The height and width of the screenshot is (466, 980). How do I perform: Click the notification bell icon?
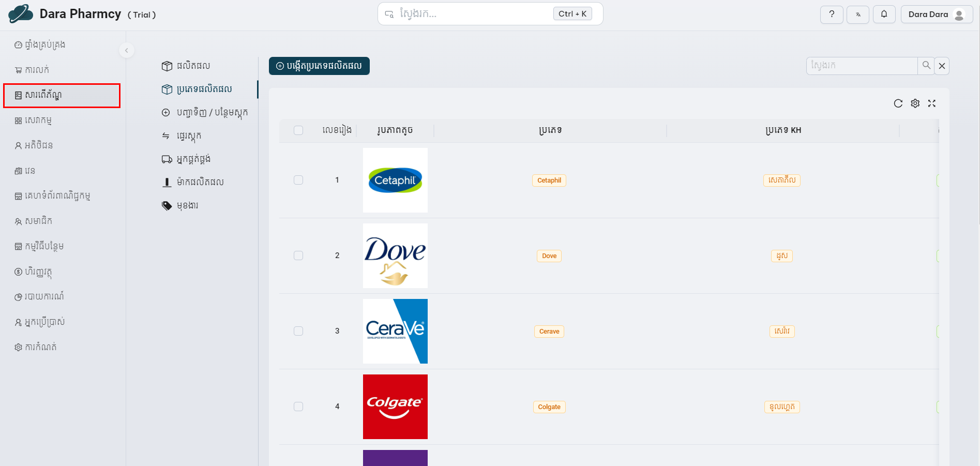(x=884, y=14)
